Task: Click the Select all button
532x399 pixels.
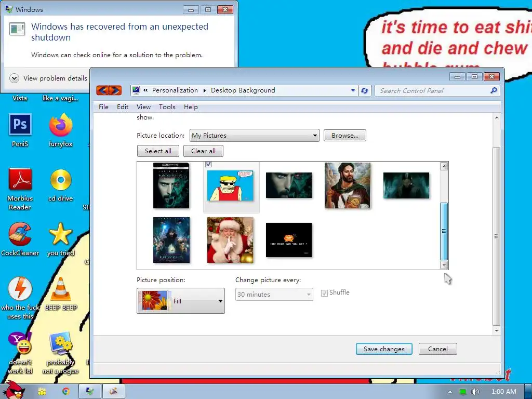Action: tap(158, 151)
